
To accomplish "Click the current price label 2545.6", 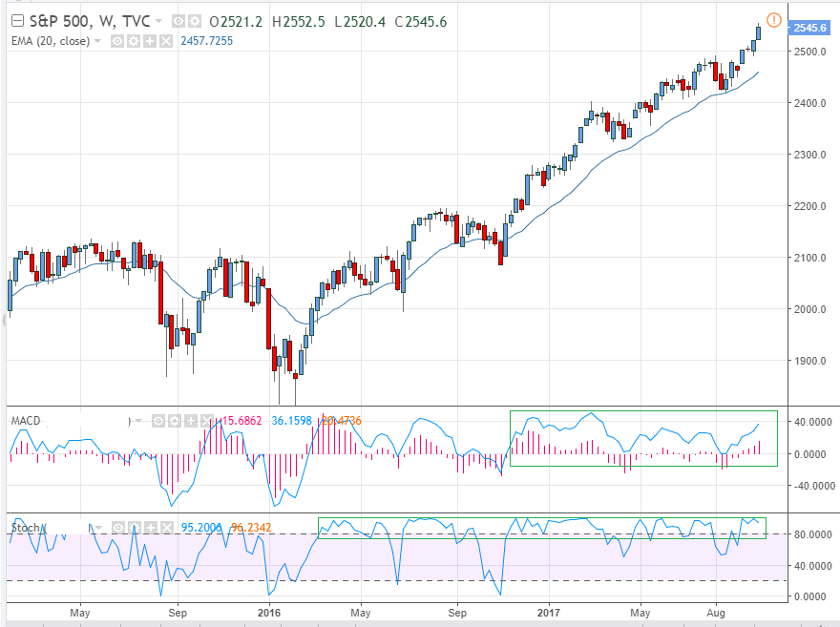I will click(x=809, y=28).
